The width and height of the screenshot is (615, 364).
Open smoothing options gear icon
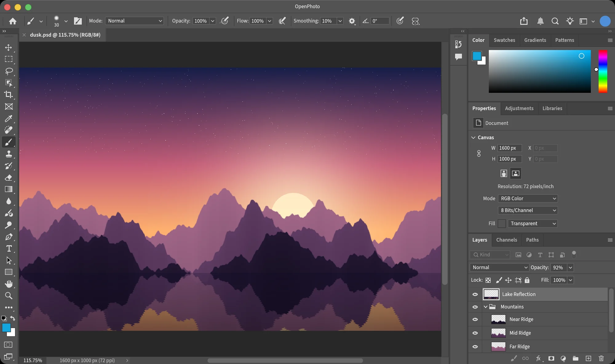(x=352, y=21)
